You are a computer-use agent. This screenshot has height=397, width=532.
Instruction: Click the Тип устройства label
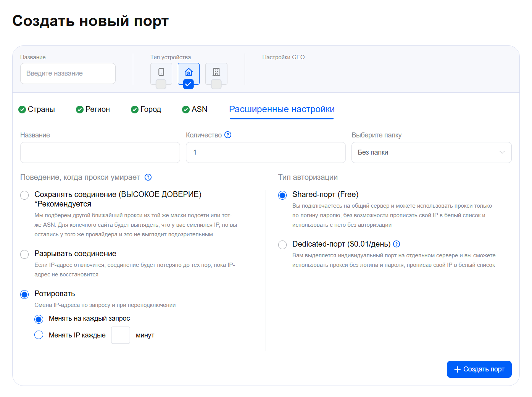pyautogui.click(x=171, y=57)
